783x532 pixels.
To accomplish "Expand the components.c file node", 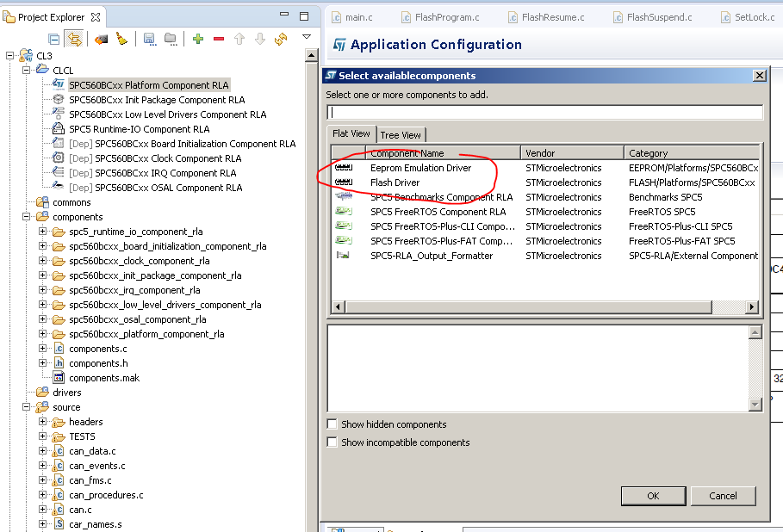I will tap(42, 349).
